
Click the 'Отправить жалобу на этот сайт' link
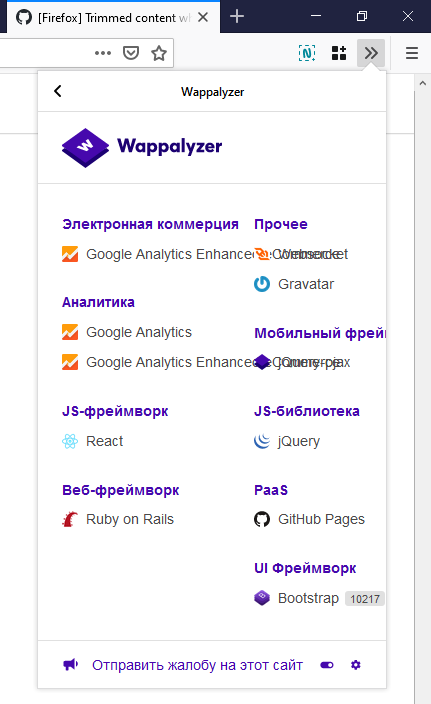[198, 665]
